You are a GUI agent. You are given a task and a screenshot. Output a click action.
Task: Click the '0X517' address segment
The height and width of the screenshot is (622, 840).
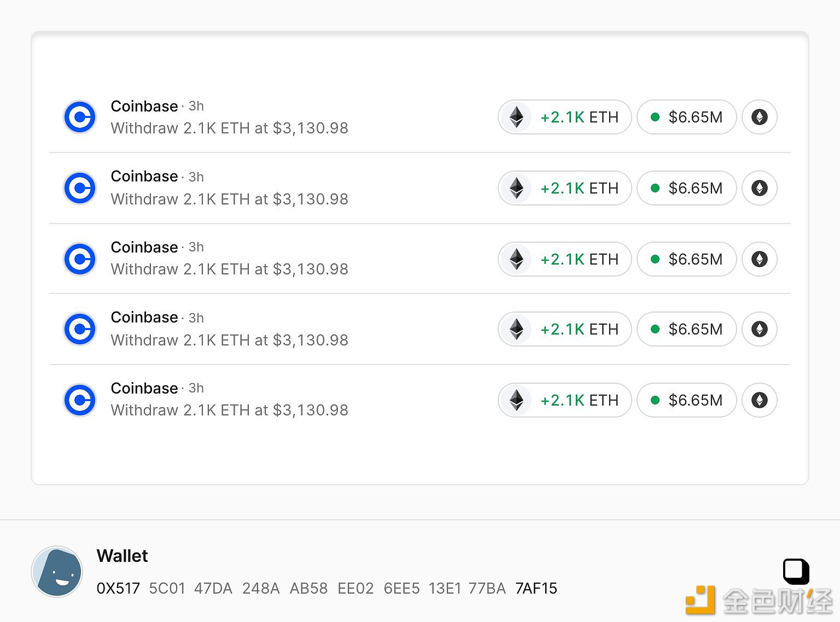click(118, 588)
